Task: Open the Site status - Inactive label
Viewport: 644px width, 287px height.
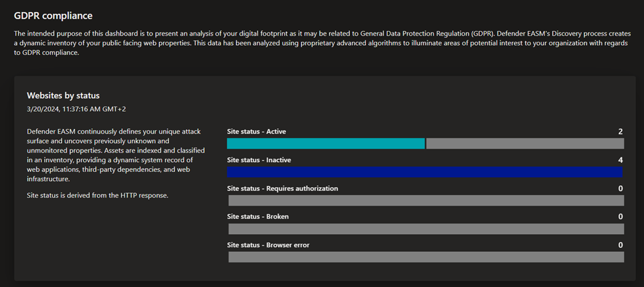Action: pos(259,160)
